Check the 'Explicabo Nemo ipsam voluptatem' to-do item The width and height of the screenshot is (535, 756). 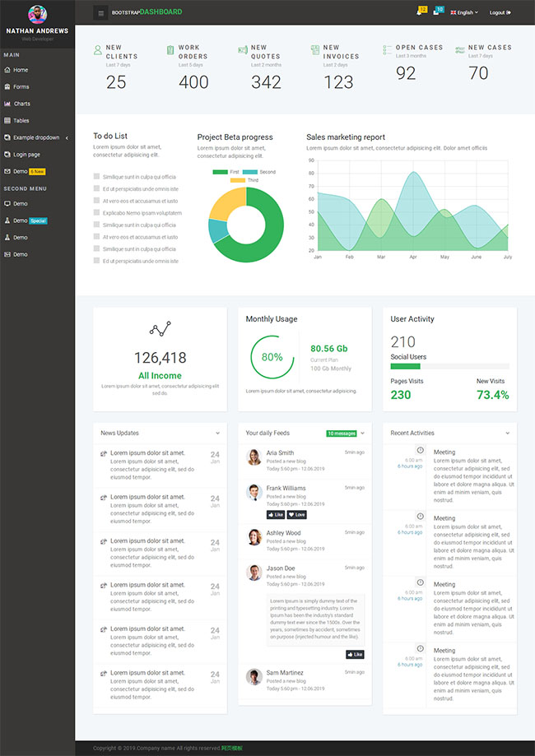click(96, 212)
